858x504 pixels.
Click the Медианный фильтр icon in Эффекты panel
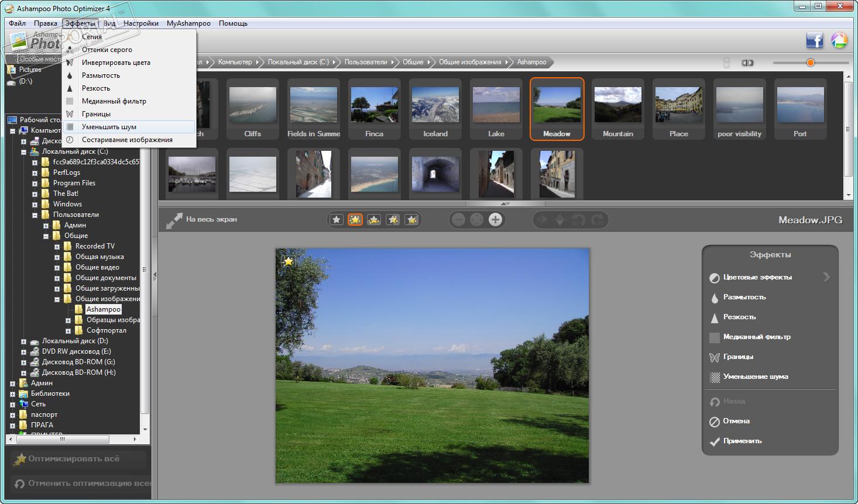click(714, 337)
